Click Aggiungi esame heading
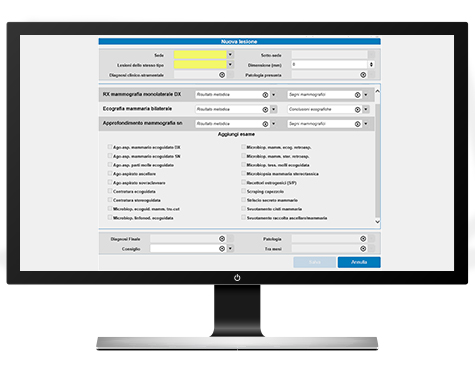Screen dimensions: 475x373 (236, 134)
